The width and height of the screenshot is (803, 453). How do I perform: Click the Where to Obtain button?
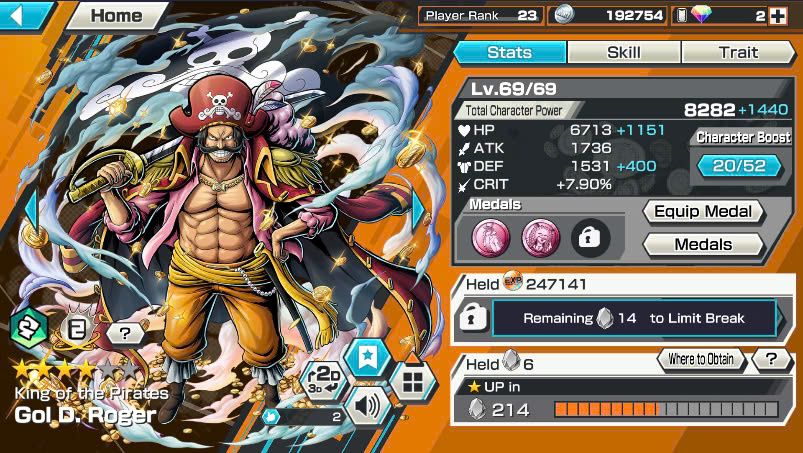point(701,359)
